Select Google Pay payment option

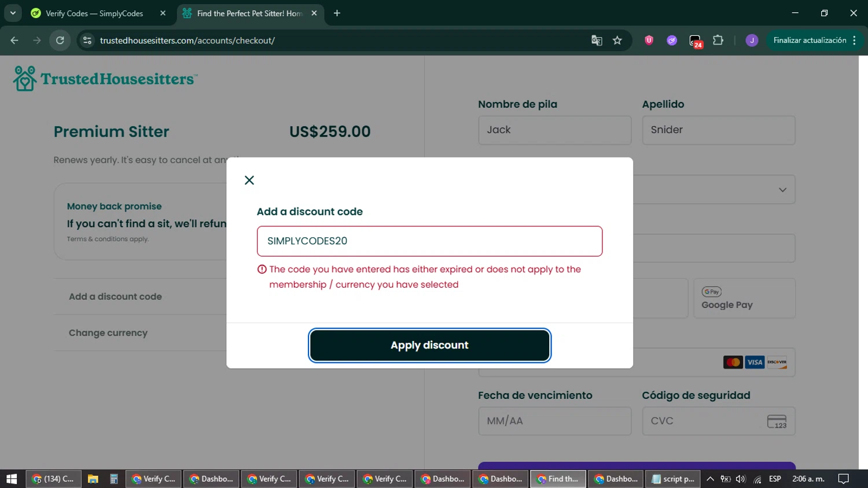[744, 299]
